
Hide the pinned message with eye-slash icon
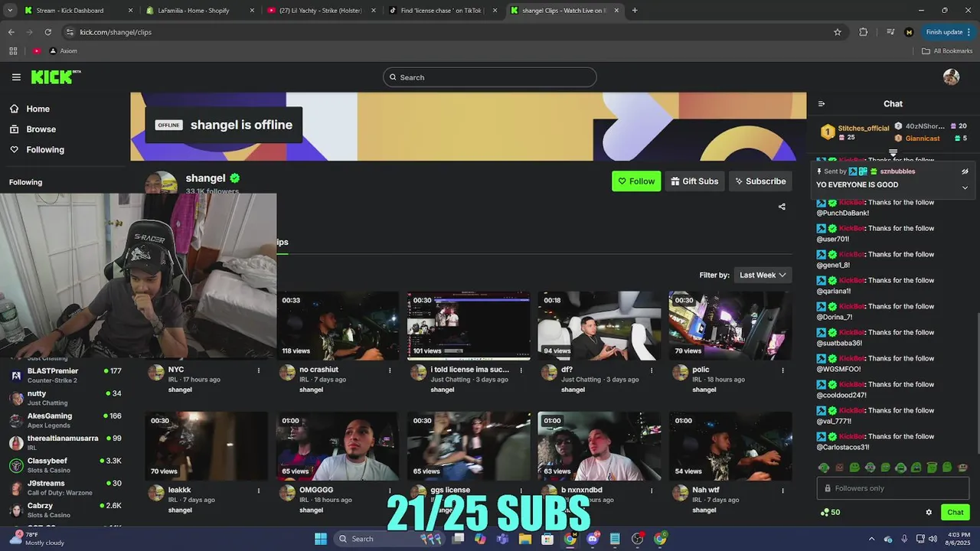pyautogui.click(x=965, y=171)
